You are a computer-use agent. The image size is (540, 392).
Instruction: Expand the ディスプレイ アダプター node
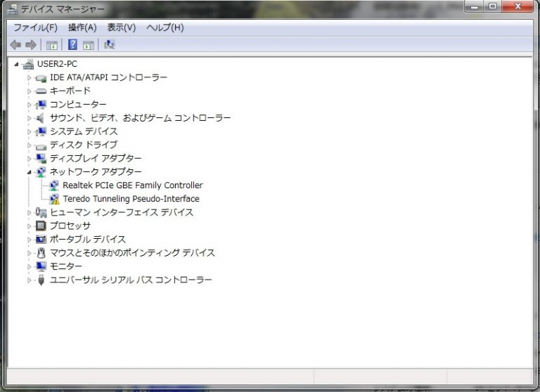(30, 159)
